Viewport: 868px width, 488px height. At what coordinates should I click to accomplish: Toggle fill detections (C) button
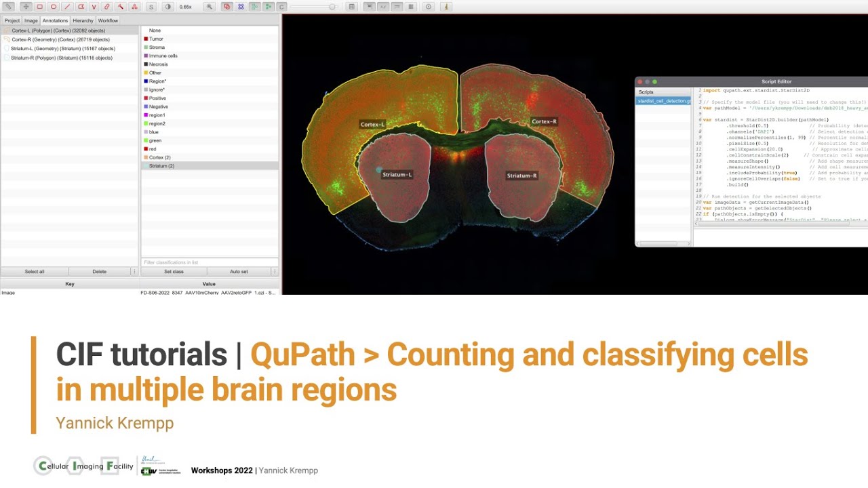(281, 6)
